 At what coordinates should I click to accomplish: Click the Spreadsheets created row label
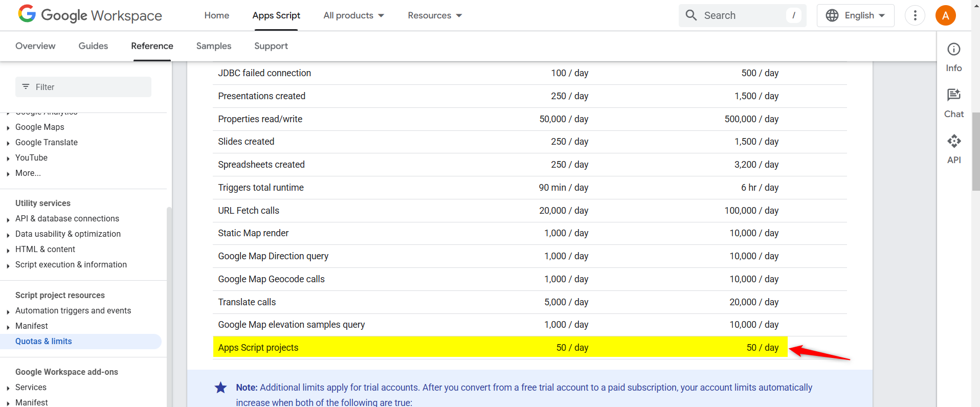coord(261,165)
